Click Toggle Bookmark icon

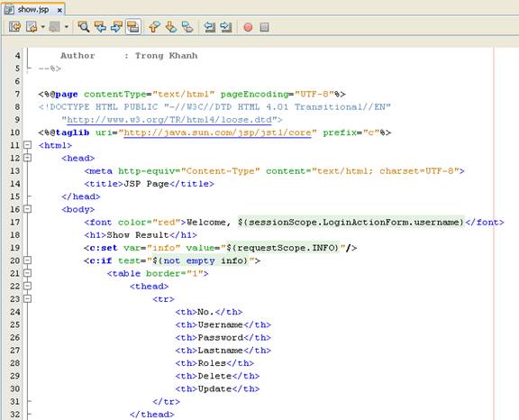pos(187,26)
